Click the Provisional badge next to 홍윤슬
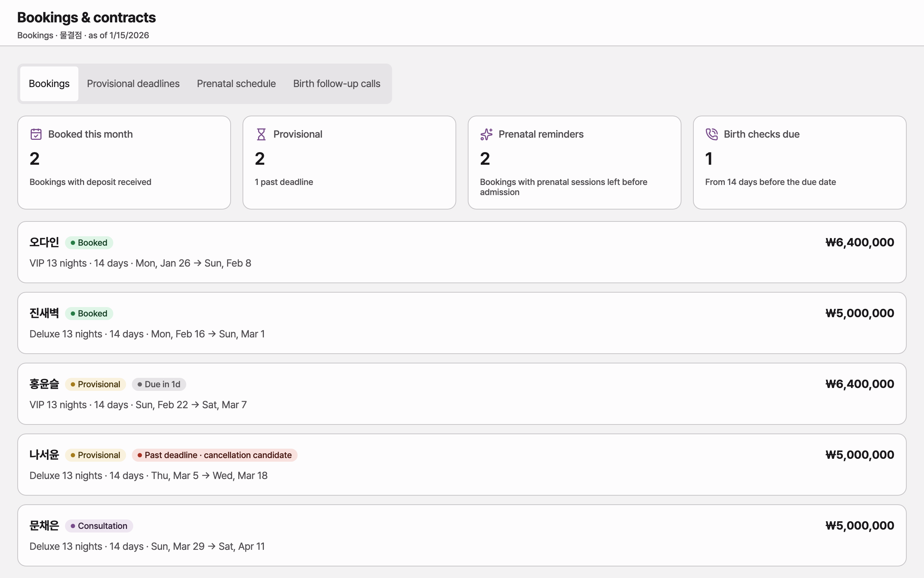Screen dimensions: 924x578 point(95,384)
